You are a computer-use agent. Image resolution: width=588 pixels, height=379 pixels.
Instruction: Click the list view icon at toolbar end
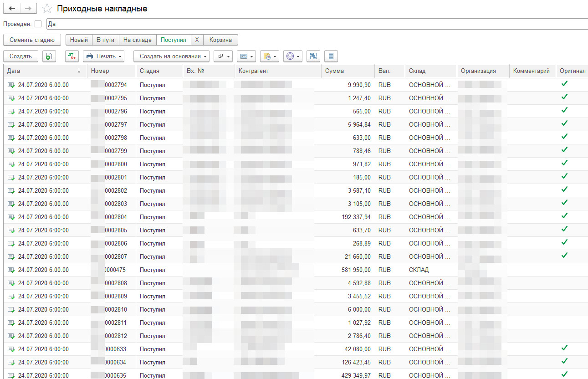[x=331, y=56]
